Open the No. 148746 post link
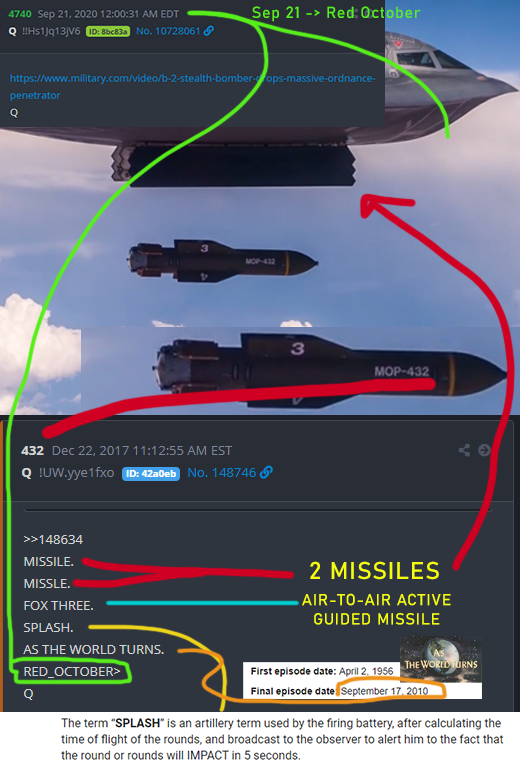Image resolution: width=520 pixels, height=769 pixels. click(x=221, y=472)
